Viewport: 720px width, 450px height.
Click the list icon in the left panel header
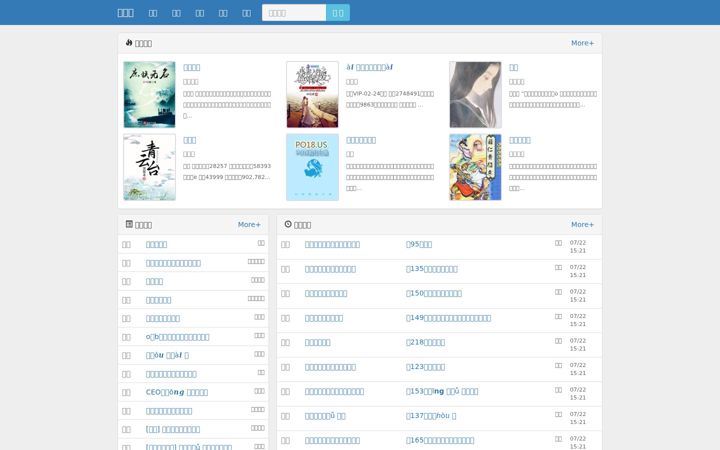[x=129, y=224]
